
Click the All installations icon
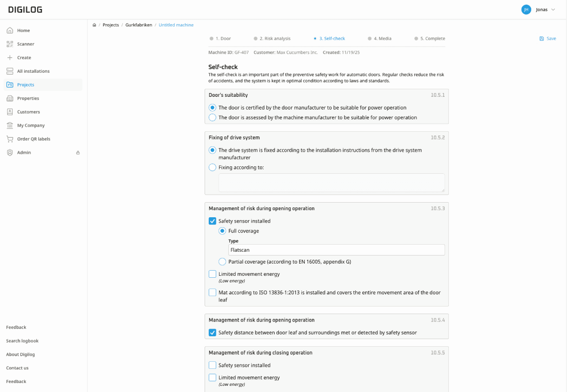9,71
